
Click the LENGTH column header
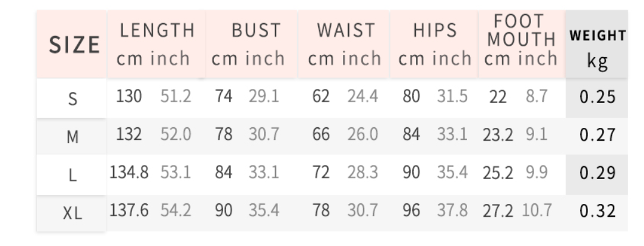[x=156, y=44]
